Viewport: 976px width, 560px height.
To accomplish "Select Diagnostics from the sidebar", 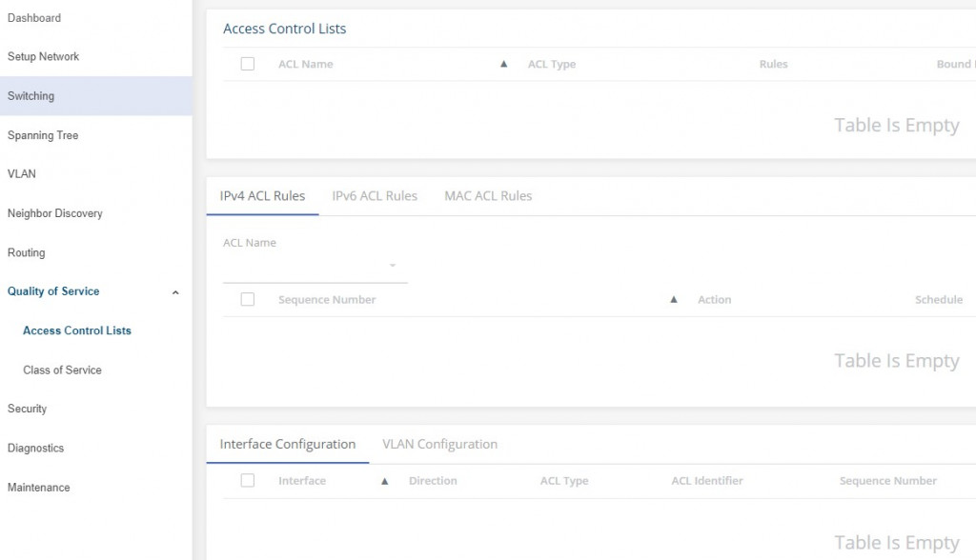I will point(36,448).
